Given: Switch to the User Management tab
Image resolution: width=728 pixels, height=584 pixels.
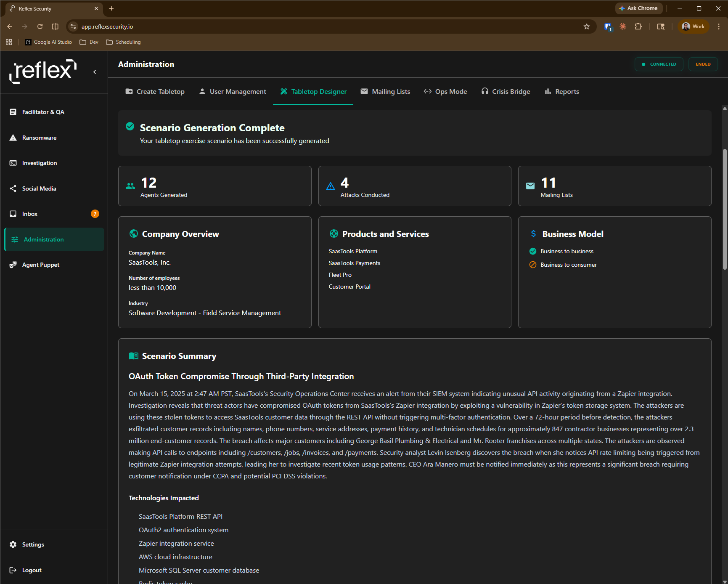Looking at the screenshot, I should click(x=232, y=91).
